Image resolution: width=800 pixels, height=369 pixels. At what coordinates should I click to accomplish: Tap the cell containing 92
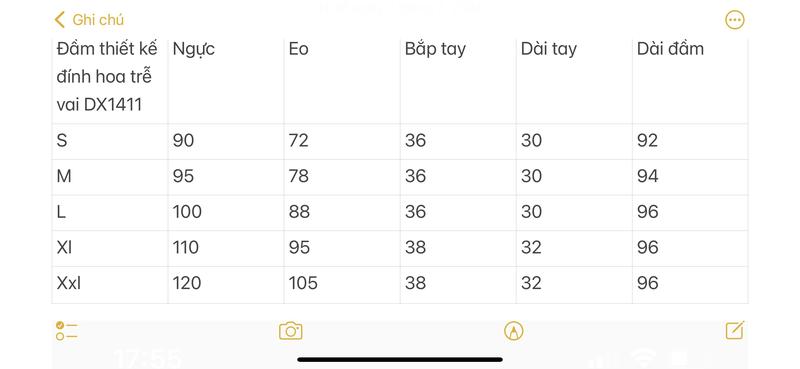(x=690, y=141)
